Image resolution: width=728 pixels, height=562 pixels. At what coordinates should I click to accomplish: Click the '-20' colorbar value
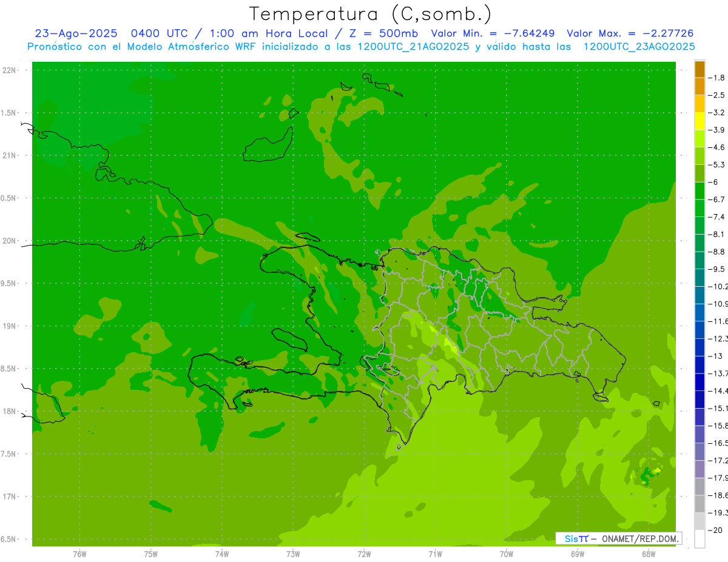coord(715,530)
